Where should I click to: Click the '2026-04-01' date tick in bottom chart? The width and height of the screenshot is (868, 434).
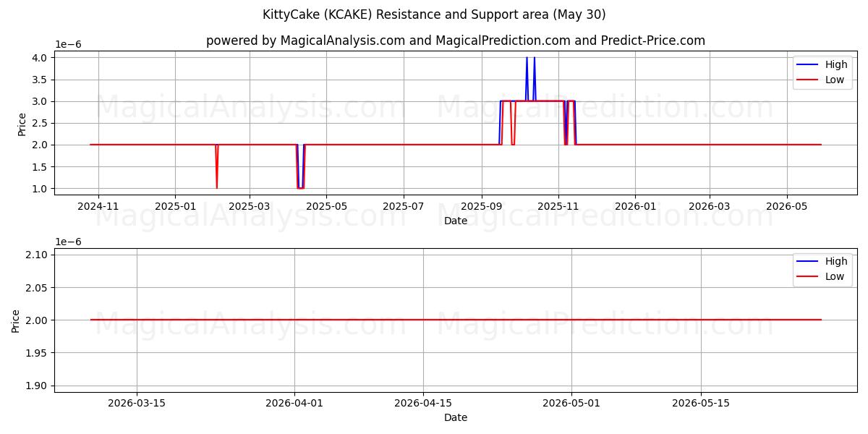pyautogui.click(x=294, y=403)
